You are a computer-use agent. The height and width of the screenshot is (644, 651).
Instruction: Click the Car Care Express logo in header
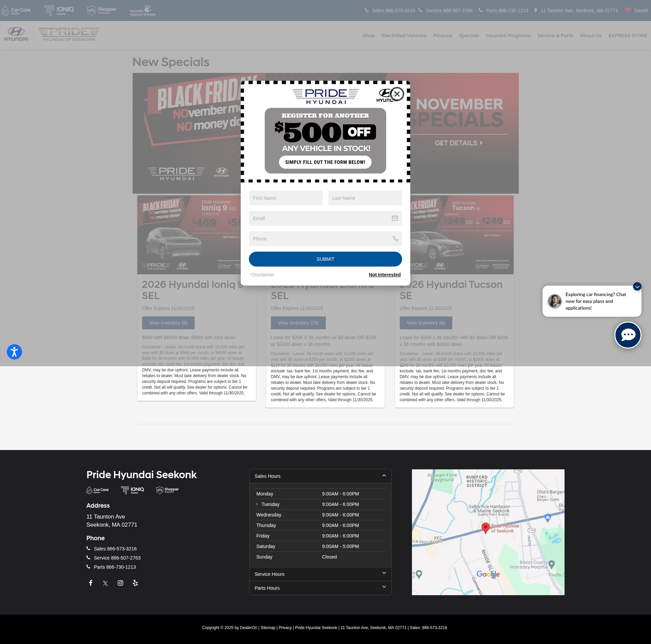tap(16, 11)
